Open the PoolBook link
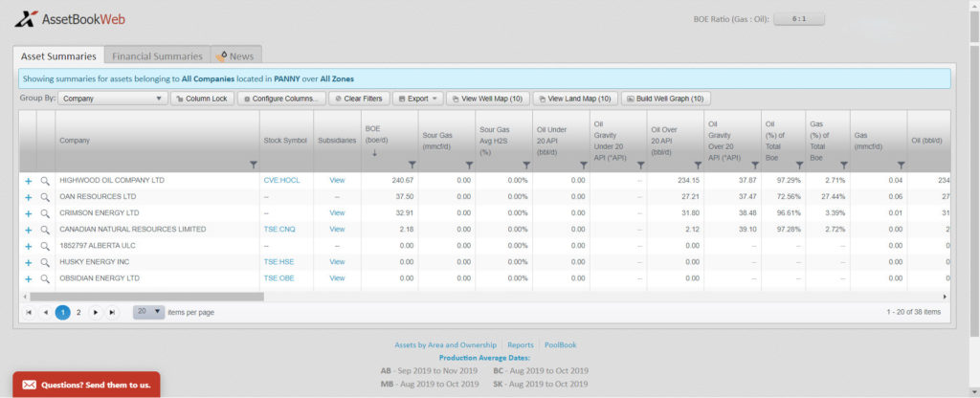Image resolution: width=980 pixels, height=398 pixels. coord(561,344)
